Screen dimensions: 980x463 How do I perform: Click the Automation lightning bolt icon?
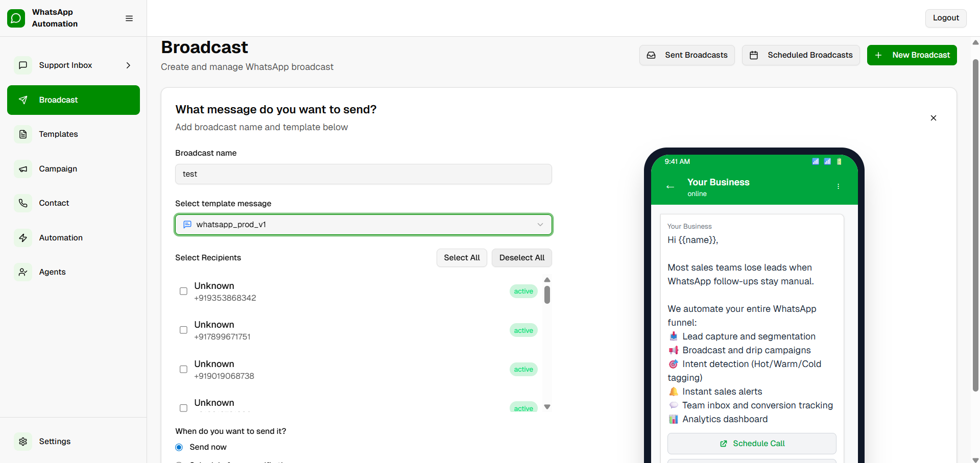(23, 238)
